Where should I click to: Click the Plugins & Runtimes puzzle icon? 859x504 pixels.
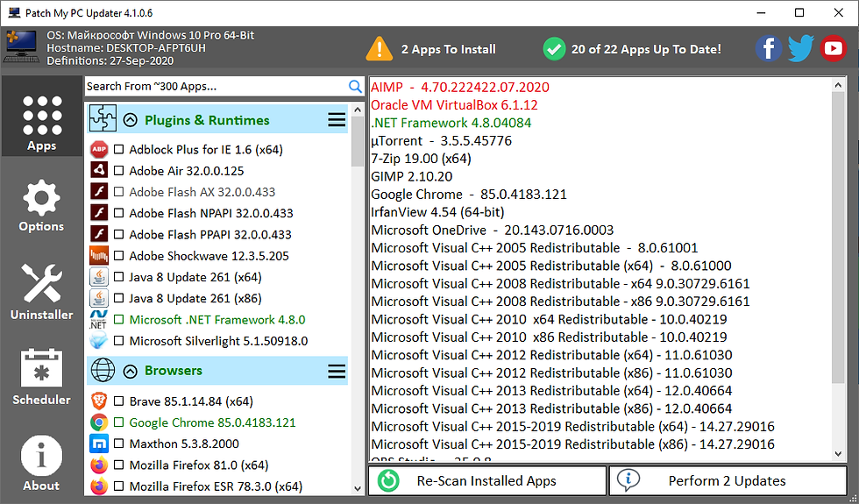coord(103,119)
